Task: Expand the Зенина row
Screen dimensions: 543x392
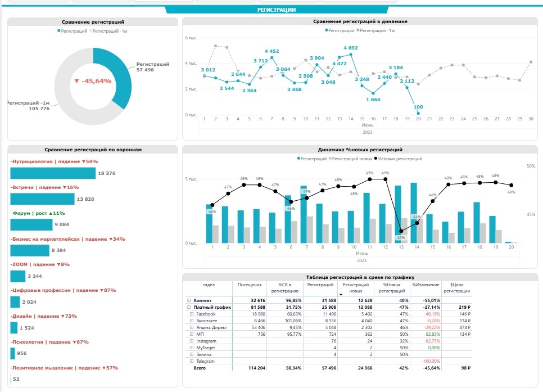Action: tap(192, 354)
